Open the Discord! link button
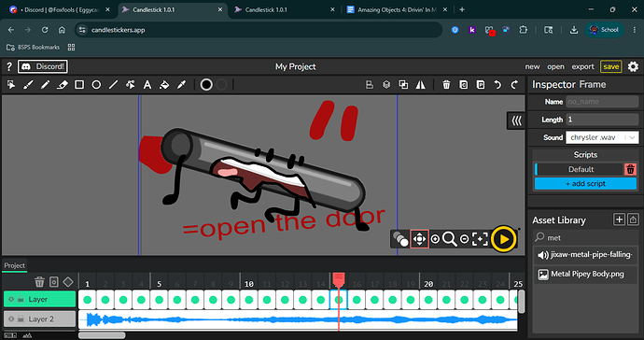This screenshot has height=340, width=644. (x=43, y=66)
